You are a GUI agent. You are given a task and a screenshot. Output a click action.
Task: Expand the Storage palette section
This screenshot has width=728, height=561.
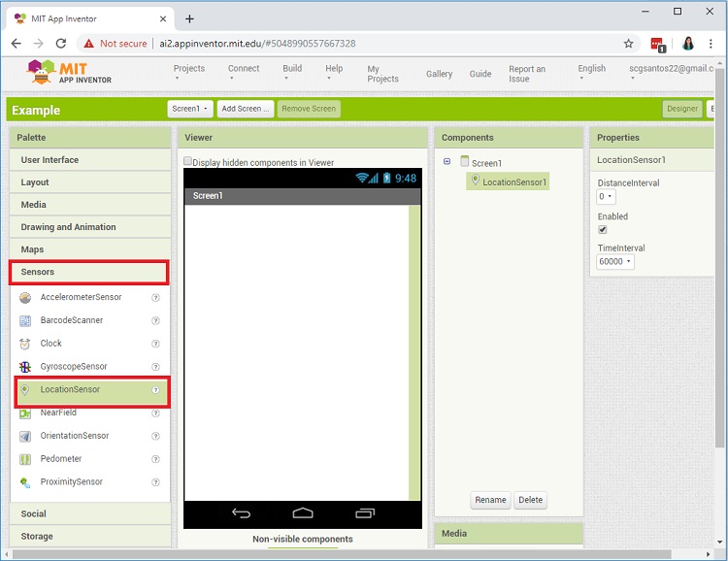click(90, 537)
